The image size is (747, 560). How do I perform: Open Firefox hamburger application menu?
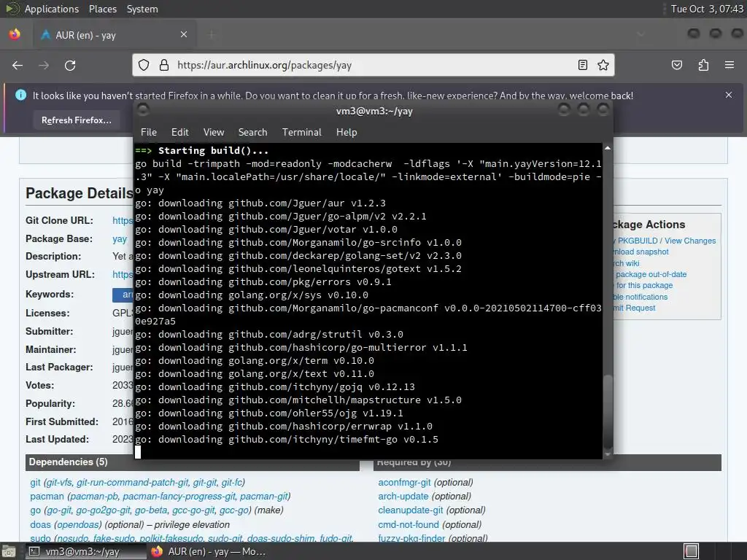(729, 65)
